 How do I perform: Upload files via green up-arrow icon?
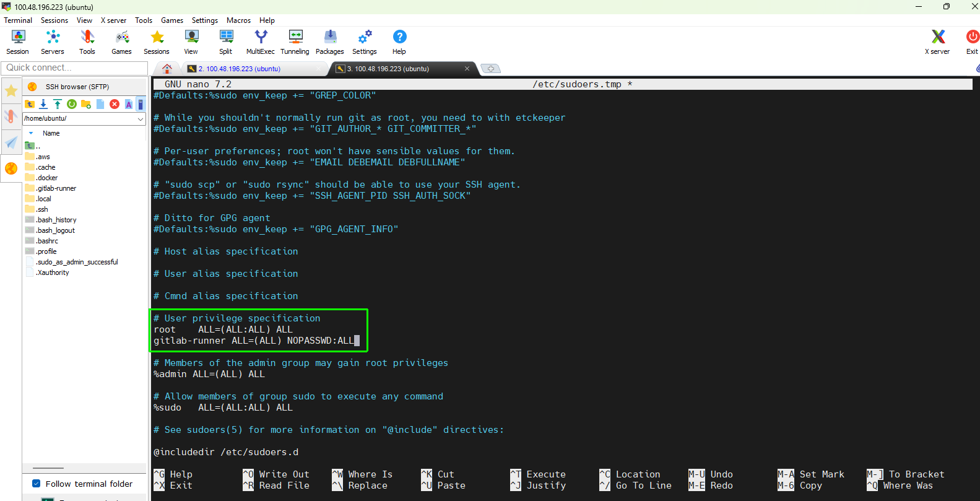(58, 104)
